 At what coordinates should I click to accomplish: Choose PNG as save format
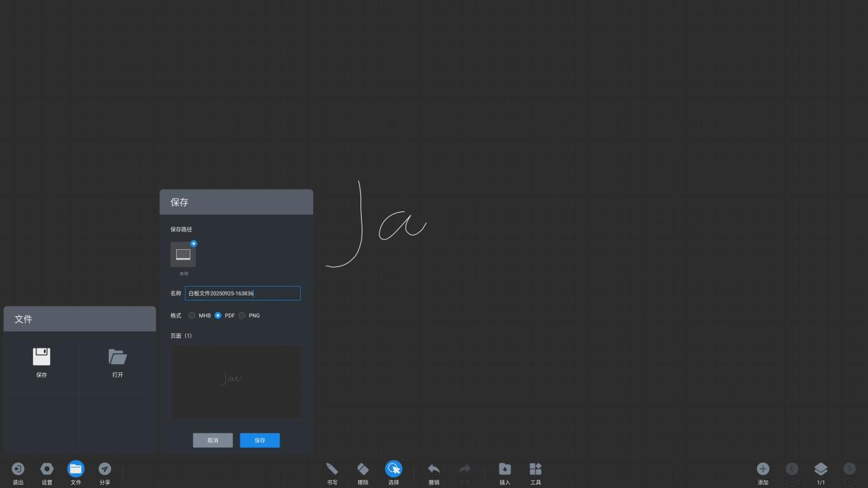tap(242, 316)
